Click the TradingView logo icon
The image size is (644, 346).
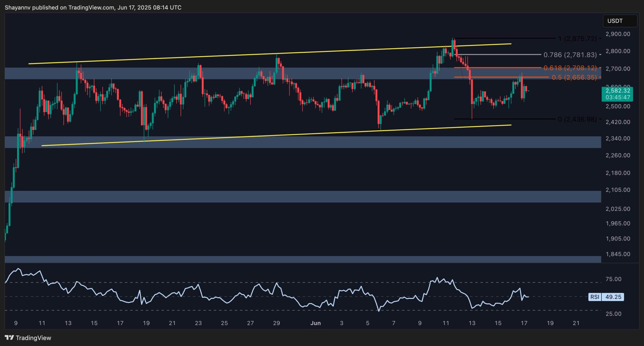[9, 338]
